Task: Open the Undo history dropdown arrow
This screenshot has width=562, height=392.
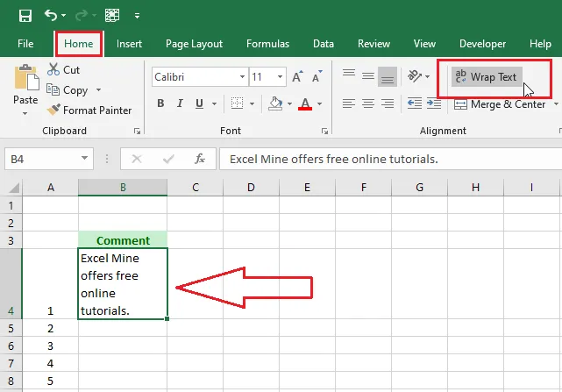Action: point(63,16)
